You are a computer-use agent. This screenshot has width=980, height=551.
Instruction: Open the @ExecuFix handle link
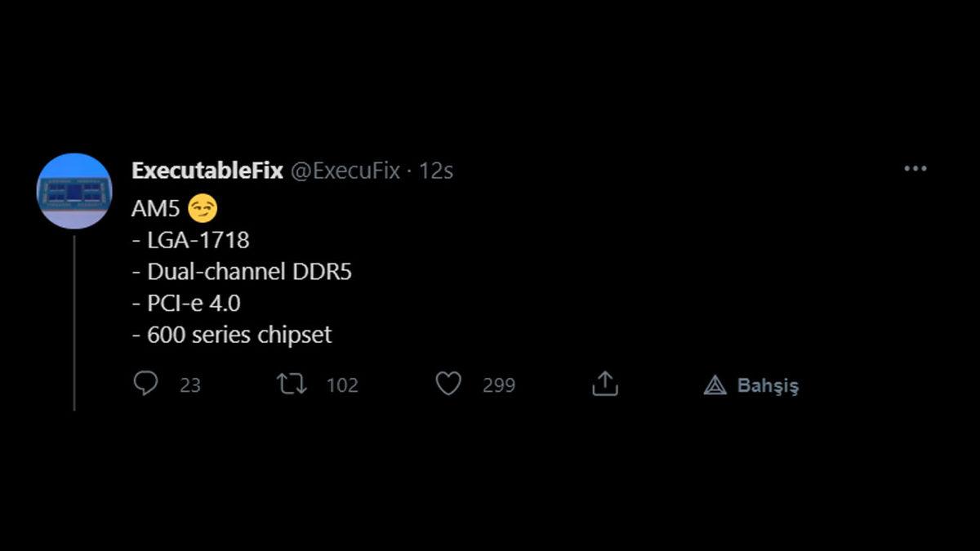click(345, 171)
